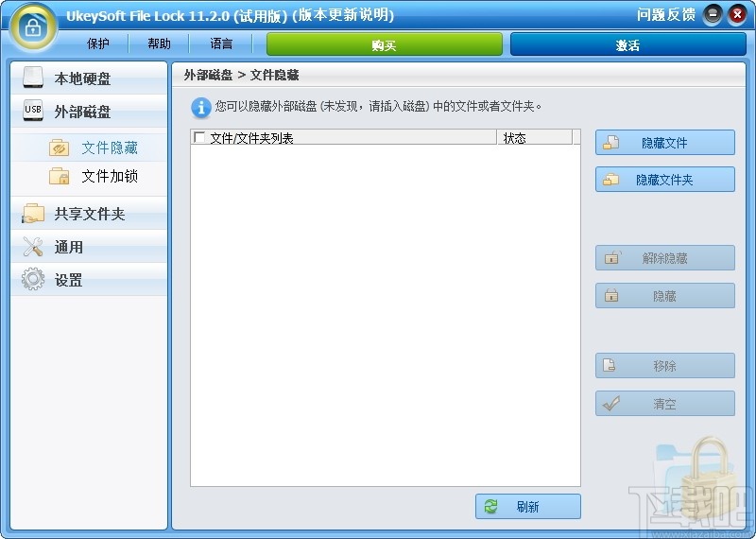Click the document icon on the 移除 button

point(609,365)
